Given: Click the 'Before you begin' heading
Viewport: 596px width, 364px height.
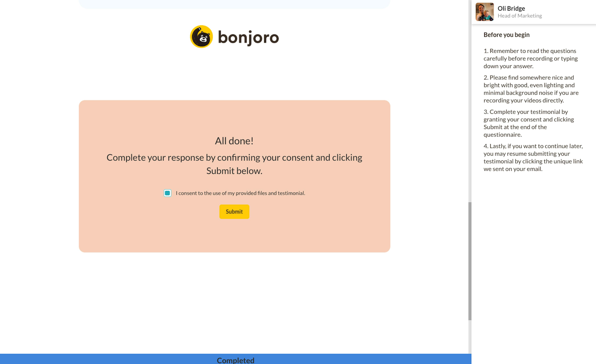Looking at the screenshot, I should click(x=506, y=35).
